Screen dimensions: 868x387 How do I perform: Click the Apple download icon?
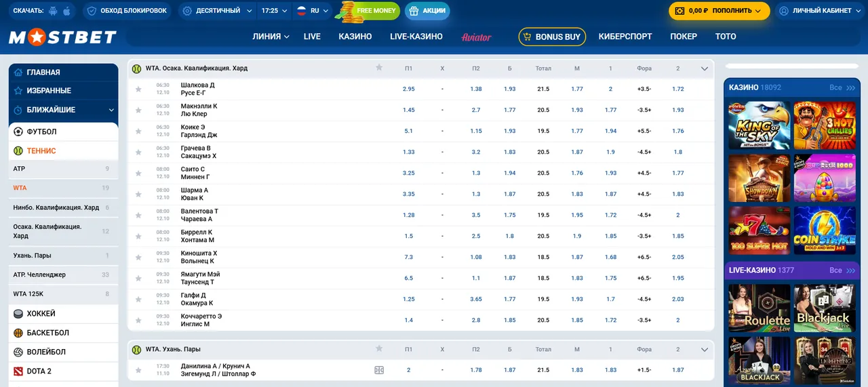[x=66, y=11]
